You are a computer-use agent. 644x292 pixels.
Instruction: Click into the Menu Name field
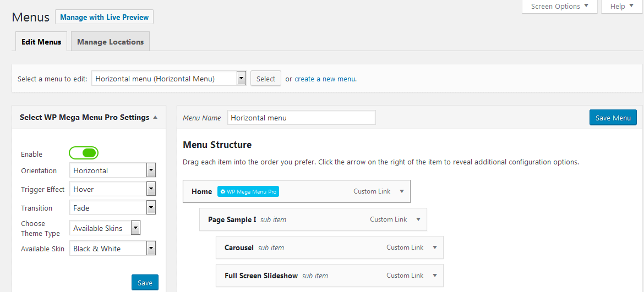coord(302,118)
